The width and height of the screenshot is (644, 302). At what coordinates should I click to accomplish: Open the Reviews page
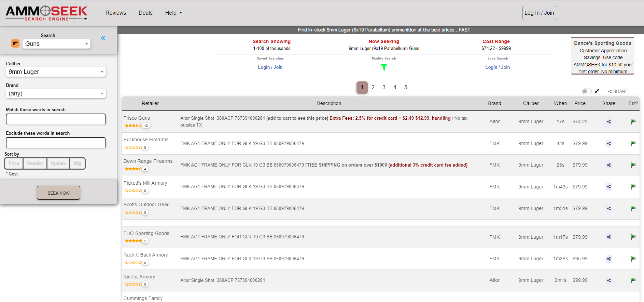tap(116, 13)
